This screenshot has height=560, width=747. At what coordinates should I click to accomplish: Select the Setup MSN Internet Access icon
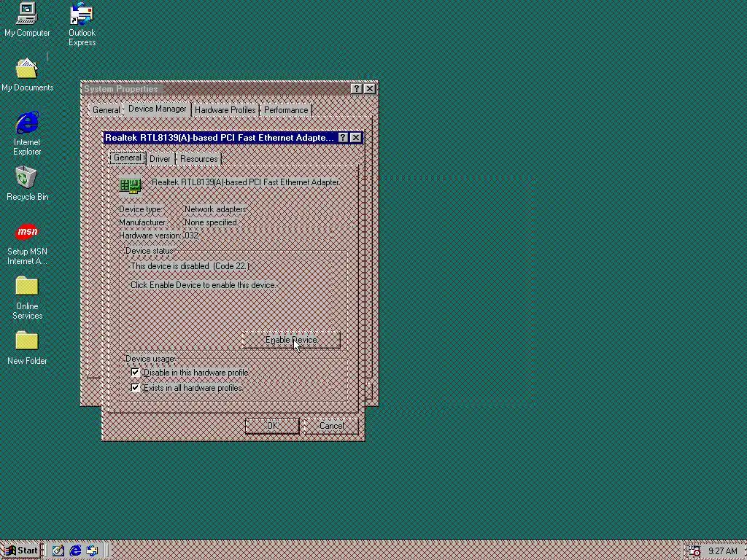click(27, 244)
